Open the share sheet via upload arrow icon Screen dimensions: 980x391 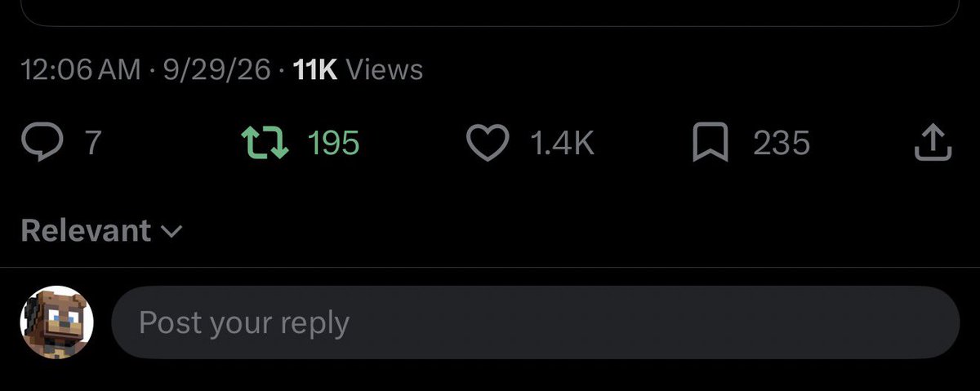pyautogui.click(x=932, y=143)
